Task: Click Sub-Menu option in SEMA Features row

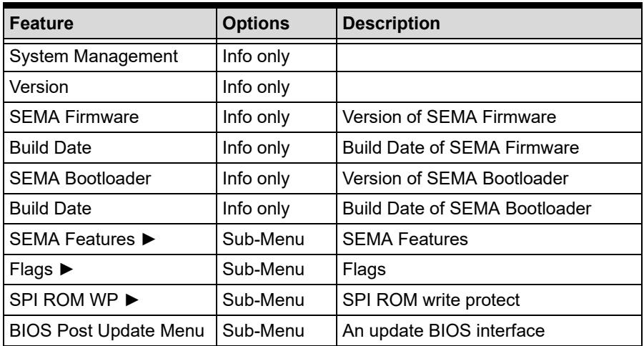Action: 263,239
